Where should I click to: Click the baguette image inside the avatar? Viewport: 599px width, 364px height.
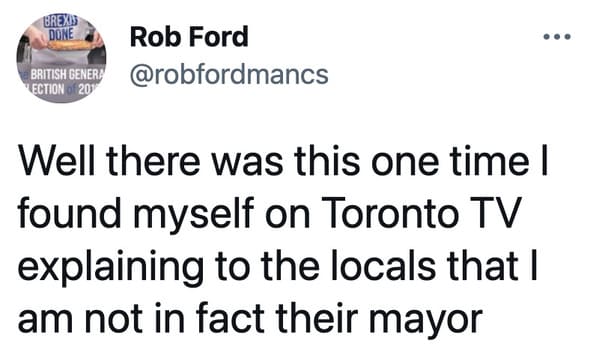(69, 45)
